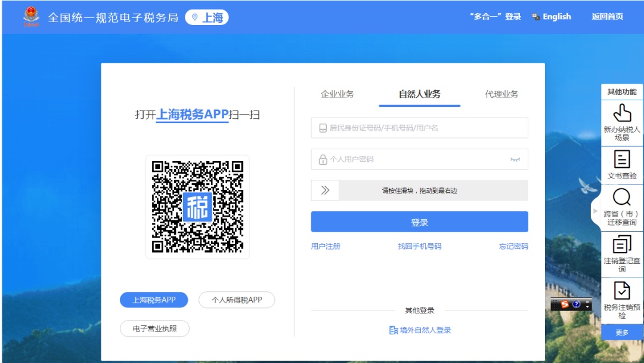Click the 更多 button in the sidebar
The height and width of the screenshot is (363, 644).
coord(622,332)
